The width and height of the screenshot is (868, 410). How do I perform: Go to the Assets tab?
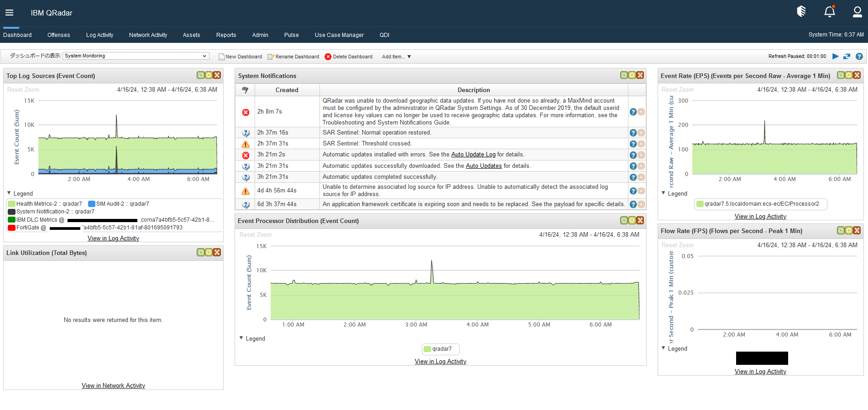192,35
